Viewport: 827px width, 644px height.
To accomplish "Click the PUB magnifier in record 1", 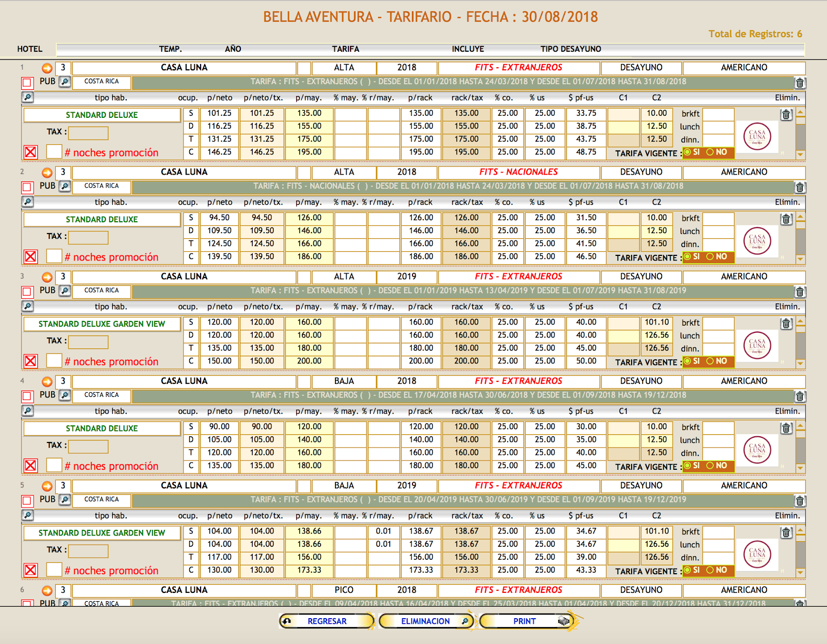I will pos(65,82).
